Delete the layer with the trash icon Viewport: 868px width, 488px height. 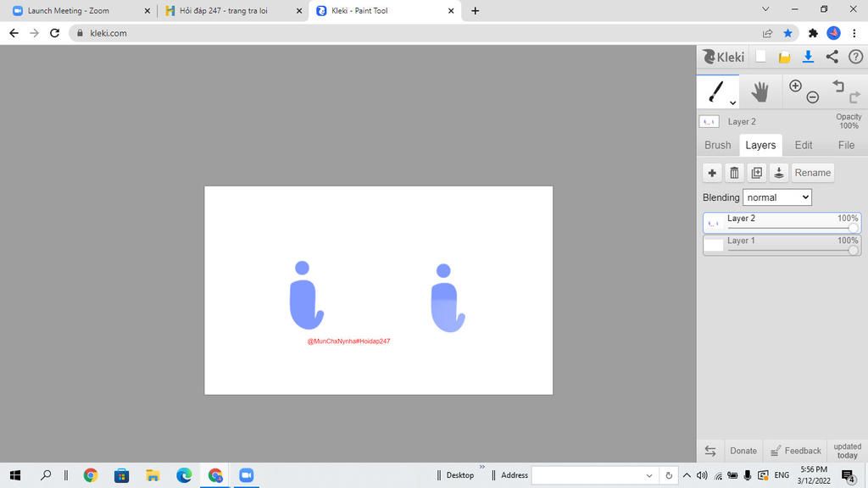(x=734, y=173)
